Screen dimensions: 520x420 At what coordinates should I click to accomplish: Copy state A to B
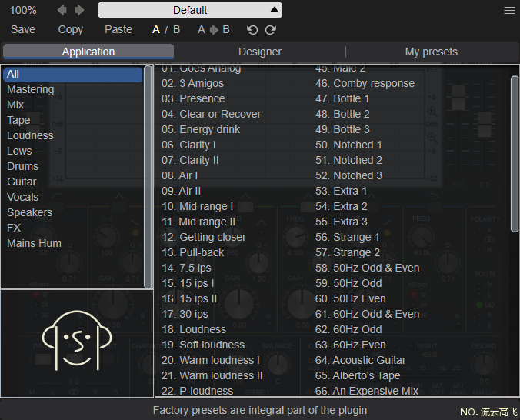click(x=214, y=29)
